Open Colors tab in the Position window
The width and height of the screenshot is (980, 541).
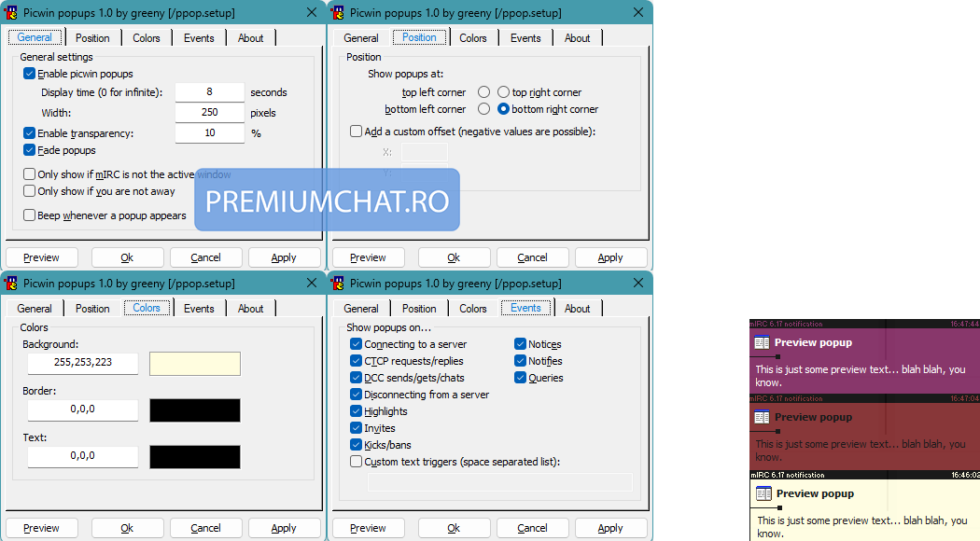click(x=473, y=38)
